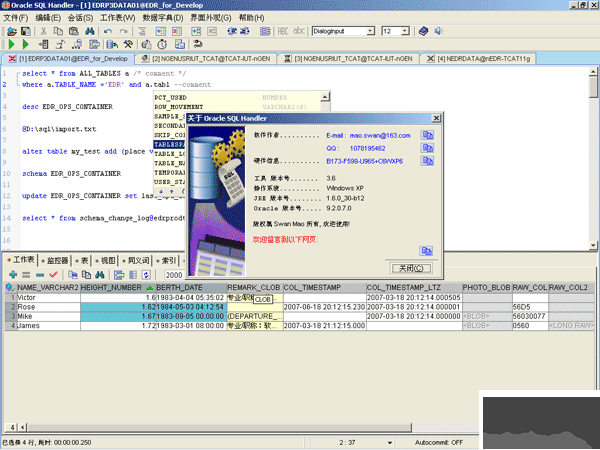
Task: Click the copy icon next to the e-mail address
Action: [428, 134]
